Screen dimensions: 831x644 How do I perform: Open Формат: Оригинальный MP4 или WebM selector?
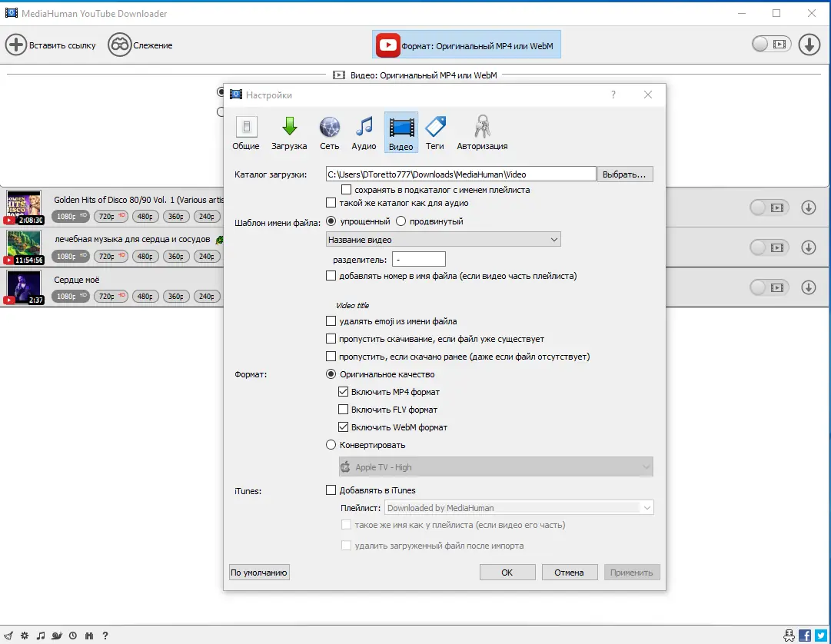click(x=467, y=45)
